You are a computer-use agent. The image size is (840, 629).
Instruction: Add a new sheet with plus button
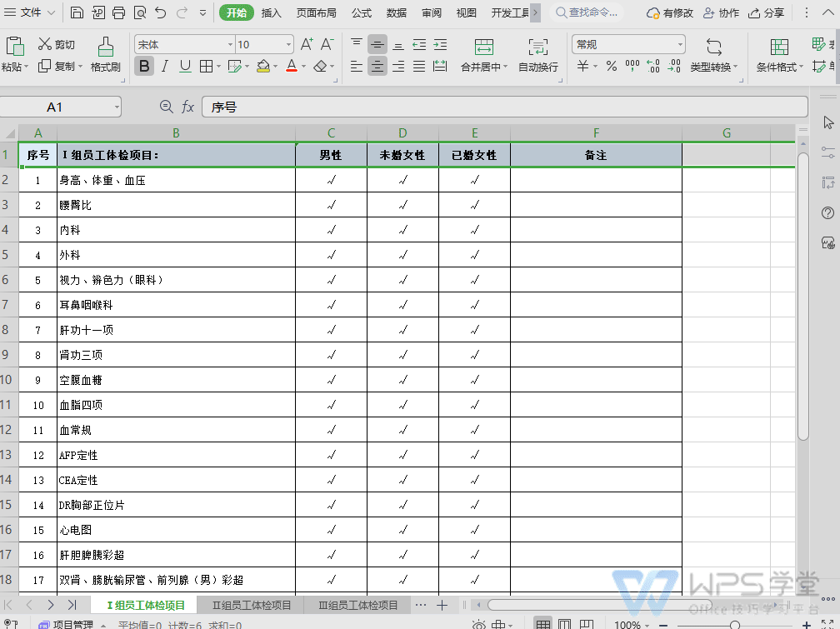pos(442,606)
